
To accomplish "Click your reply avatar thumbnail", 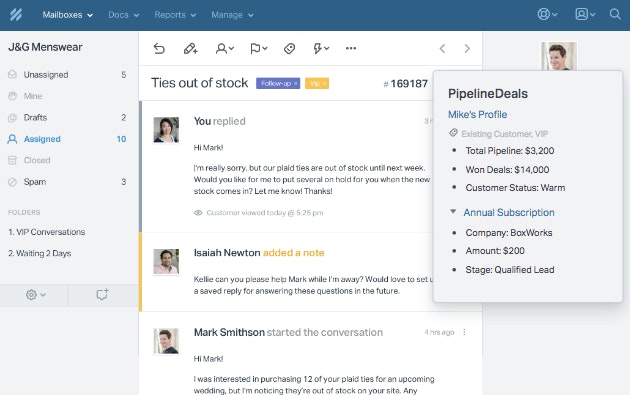I will [166, 130].
